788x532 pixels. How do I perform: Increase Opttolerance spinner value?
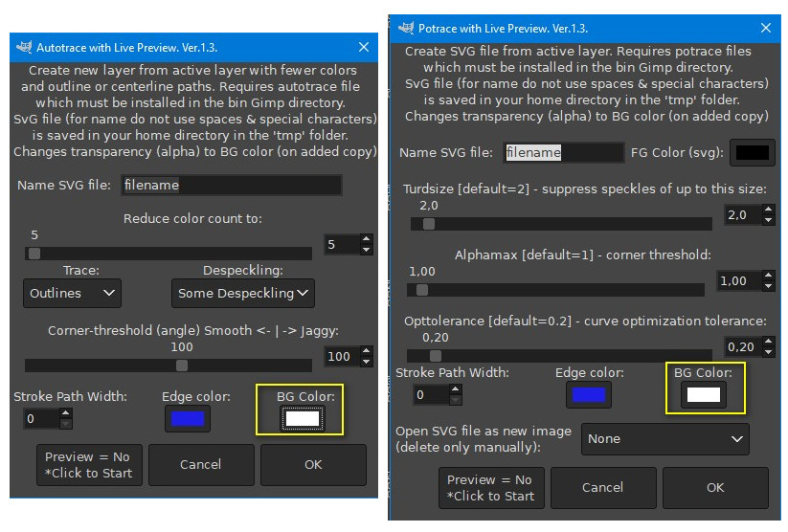[x=768, y=342]
